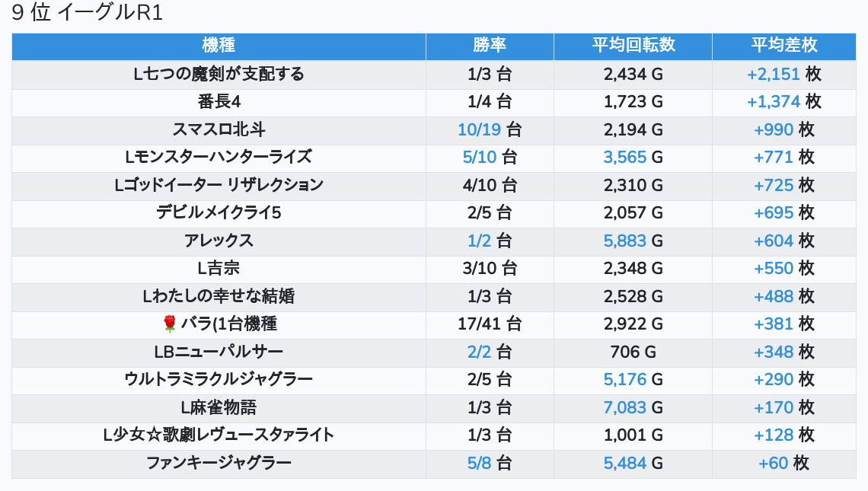
Task: Sort by the 機種 column header
Action: (x=219, y=46)
